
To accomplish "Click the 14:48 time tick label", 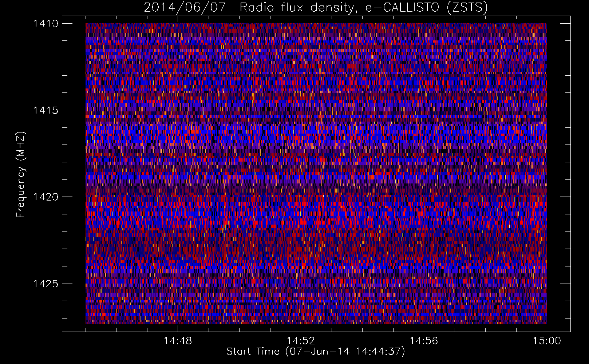I will (178, 341).
